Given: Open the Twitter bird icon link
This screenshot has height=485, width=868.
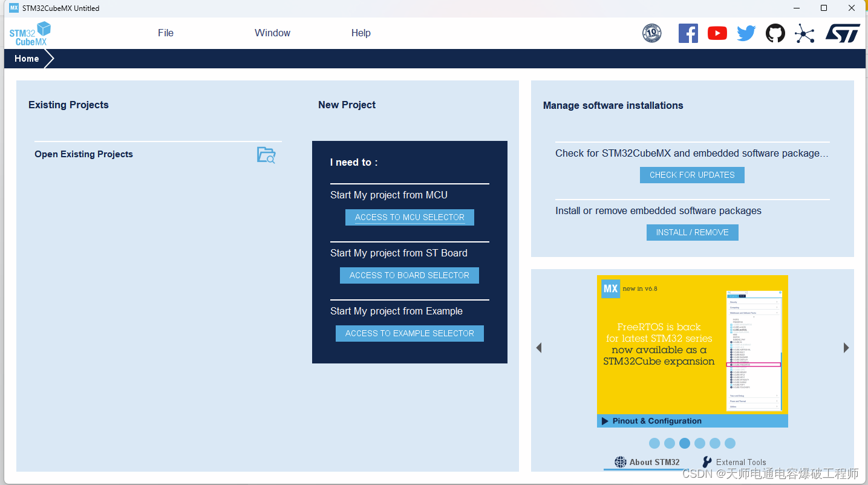Looking at the screenshot, I should click(x=746, y=33).
